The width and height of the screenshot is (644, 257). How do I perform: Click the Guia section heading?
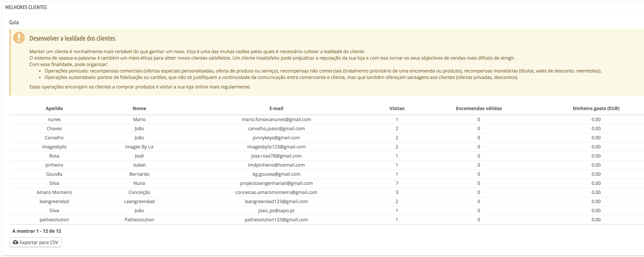(14, 22)
